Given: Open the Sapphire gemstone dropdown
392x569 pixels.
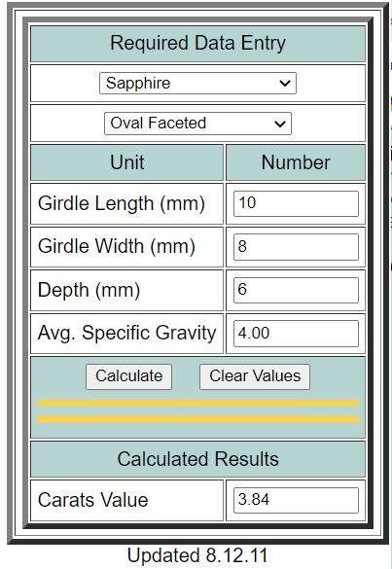Looking at the screenshot, I should point(197,83).
